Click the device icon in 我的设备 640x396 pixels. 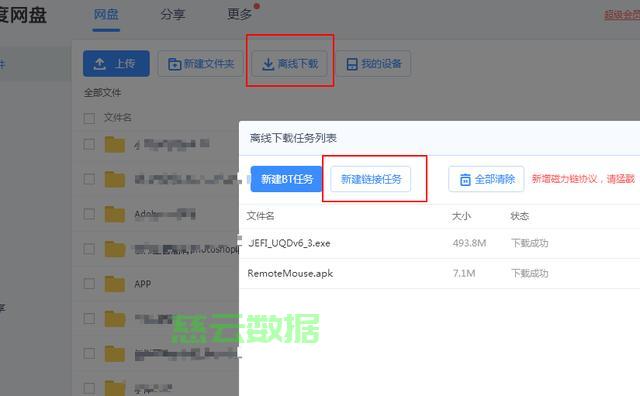point(352,64)
